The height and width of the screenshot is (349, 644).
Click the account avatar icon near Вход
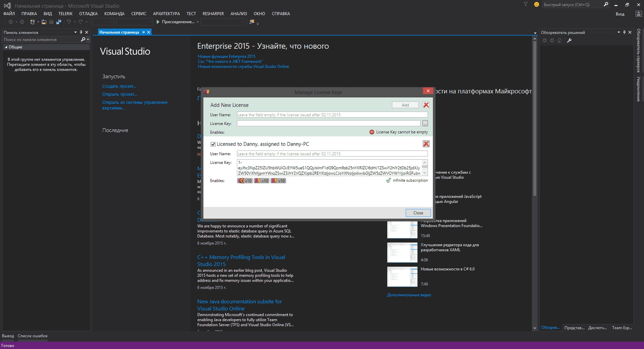[x=638, y=14]
